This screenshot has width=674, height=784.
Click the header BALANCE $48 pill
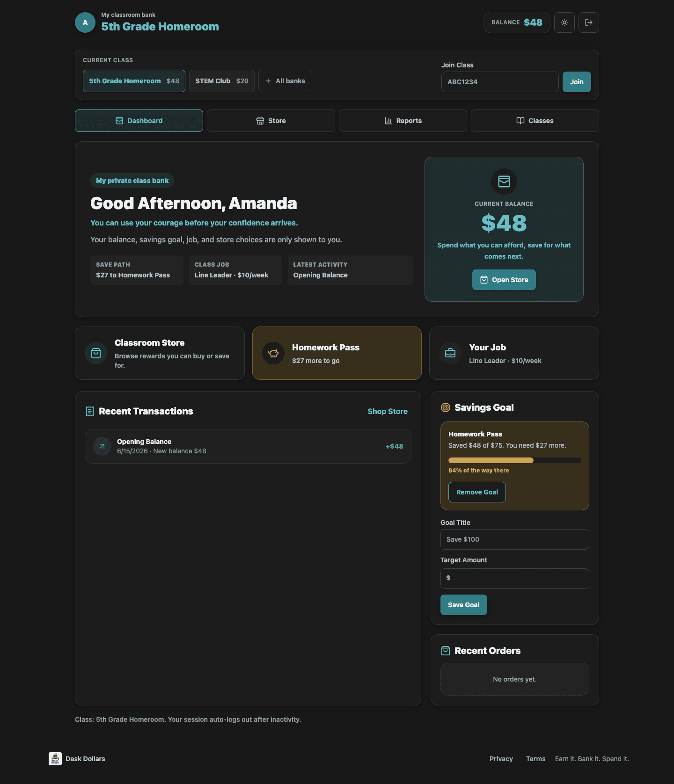517,22
